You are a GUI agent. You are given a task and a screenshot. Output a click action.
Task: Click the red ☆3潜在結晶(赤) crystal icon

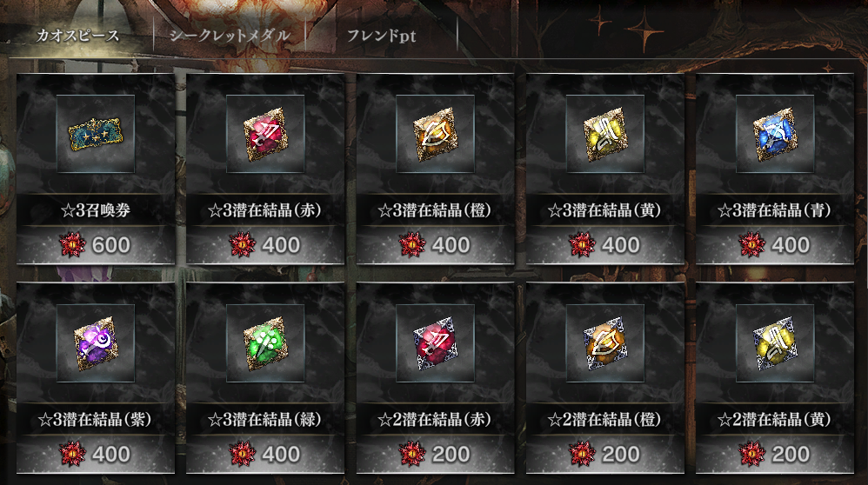pyautogui.click(x=265, y=134)
